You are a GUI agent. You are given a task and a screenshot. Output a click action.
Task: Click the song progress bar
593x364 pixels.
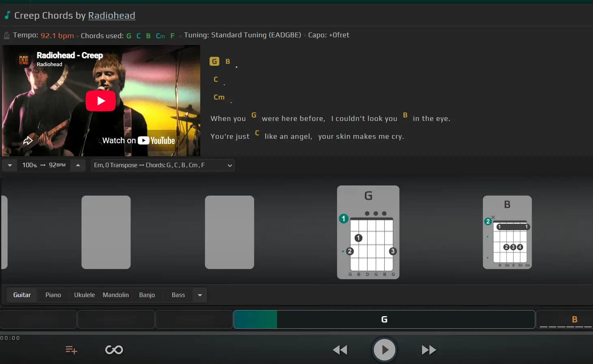296,333
